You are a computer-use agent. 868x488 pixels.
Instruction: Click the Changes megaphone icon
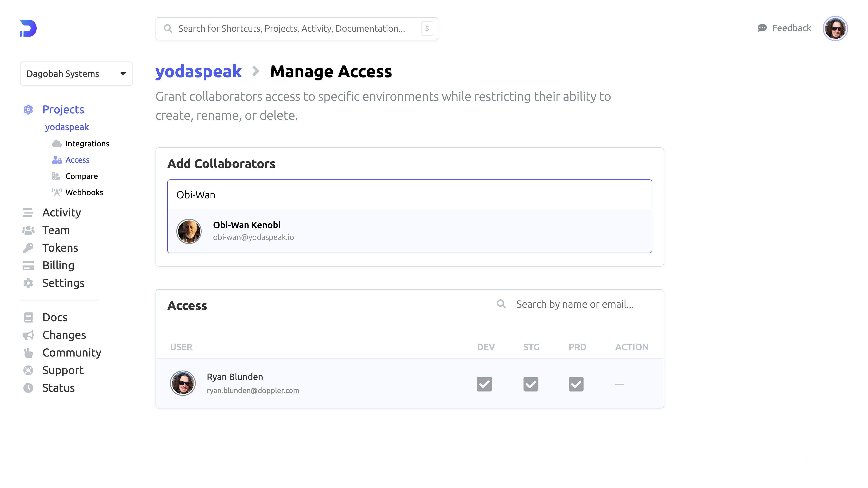(28, 335)
